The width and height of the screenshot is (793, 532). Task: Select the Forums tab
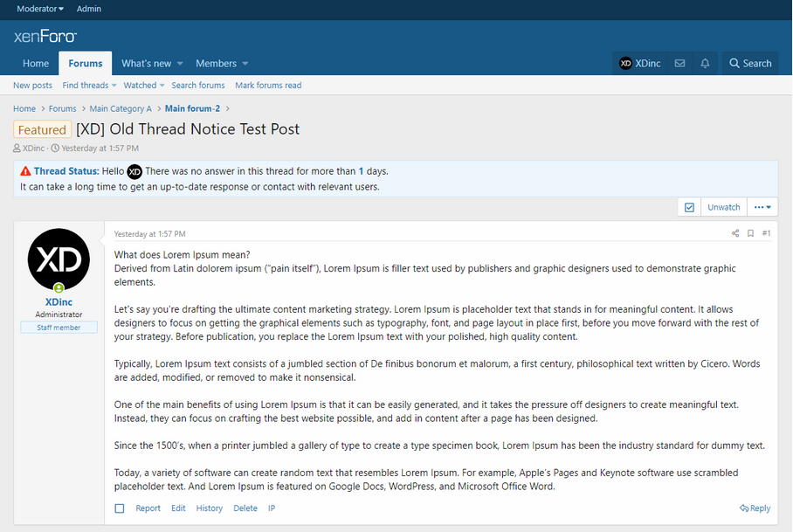(x=86, y=63)
